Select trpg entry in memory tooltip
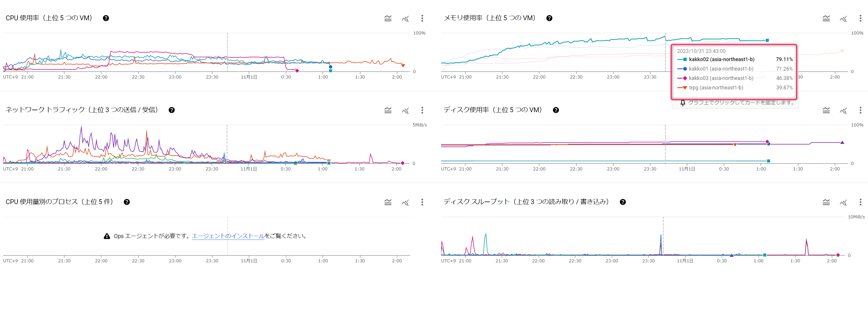 coord(716,87)
